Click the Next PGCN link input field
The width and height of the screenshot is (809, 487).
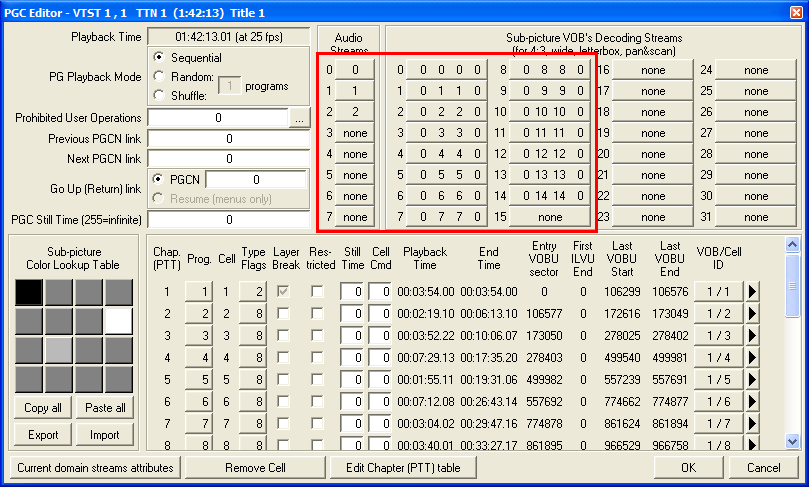click(229, 158)
